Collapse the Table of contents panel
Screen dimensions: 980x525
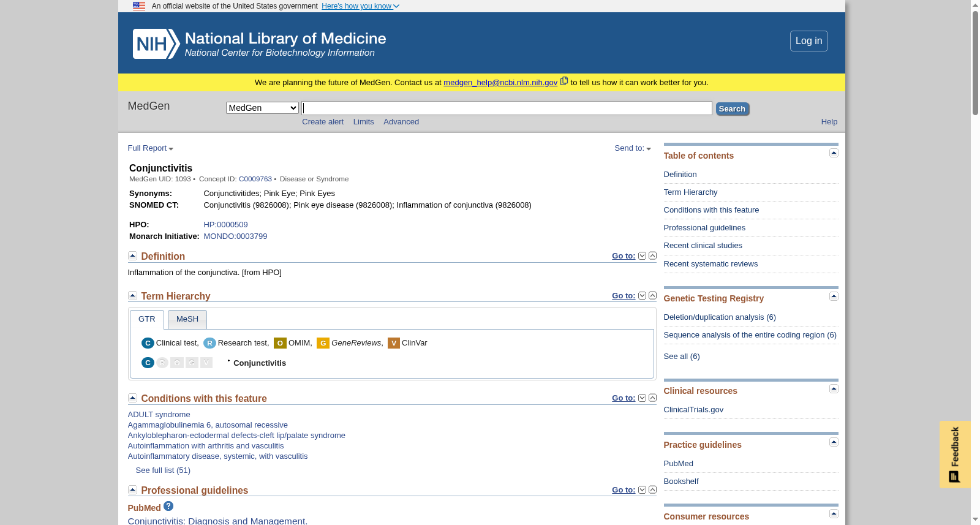coord(834,153)
